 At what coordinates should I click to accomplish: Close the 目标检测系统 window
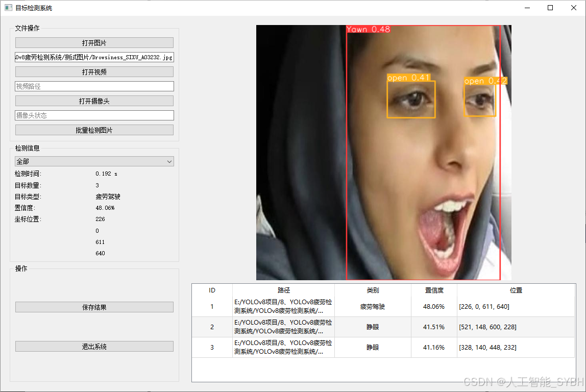[x=574, y=8]
